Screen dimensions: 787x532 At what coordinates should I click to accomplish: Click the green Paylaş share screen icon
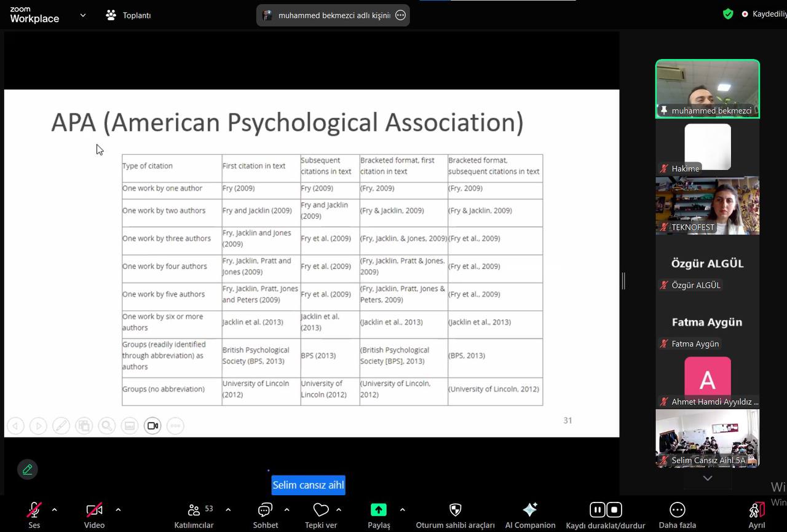tap(378, 510)
